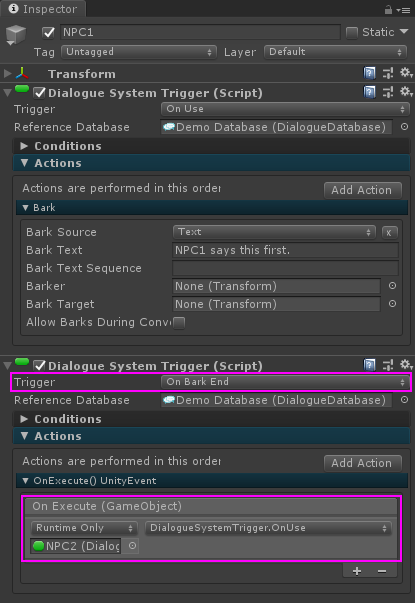Click Add Action in second trigger

pyautogui.click(x=363, y=463)
